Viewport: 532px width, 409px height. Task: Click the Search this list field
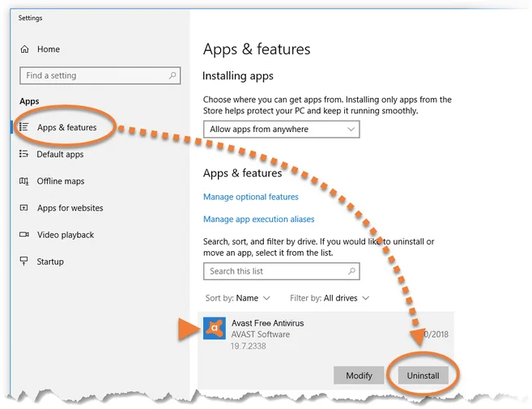[x=282, y=271]
